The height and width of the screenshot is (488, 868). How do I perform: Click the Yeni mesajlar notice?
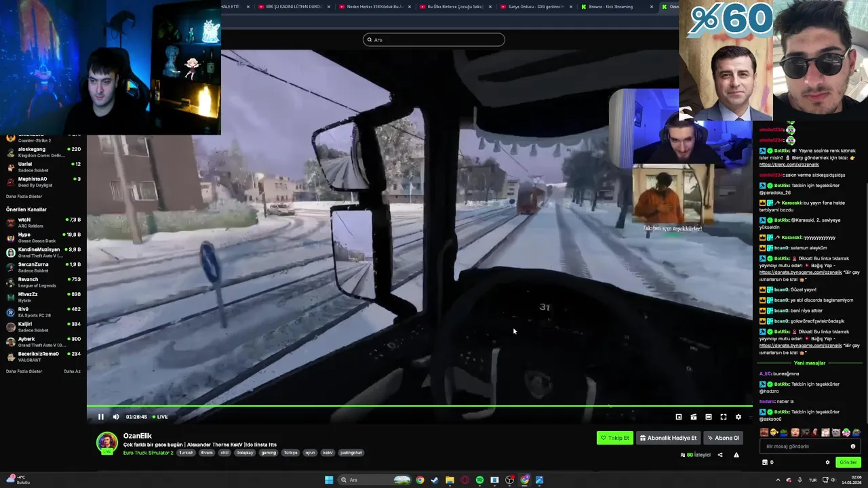click(x=810, y=363)
